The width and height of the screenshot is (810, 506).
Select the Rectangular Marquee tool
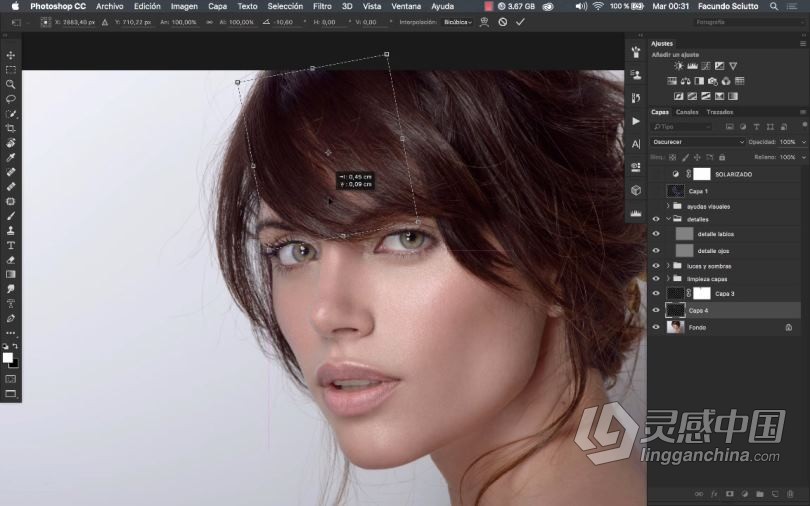(x=10, y=70)
